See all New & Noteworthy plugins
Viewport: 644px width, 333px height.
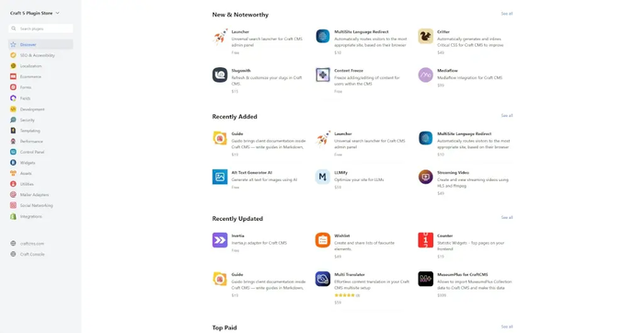point(507,14)
